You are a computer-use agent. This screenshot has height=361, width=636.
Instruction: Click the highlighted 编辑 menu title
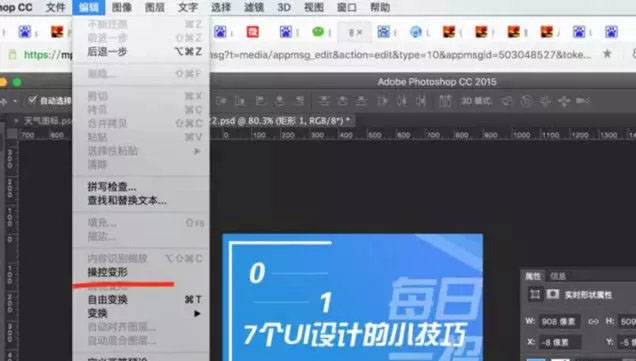pyautogui.click(x=89, y=7)
